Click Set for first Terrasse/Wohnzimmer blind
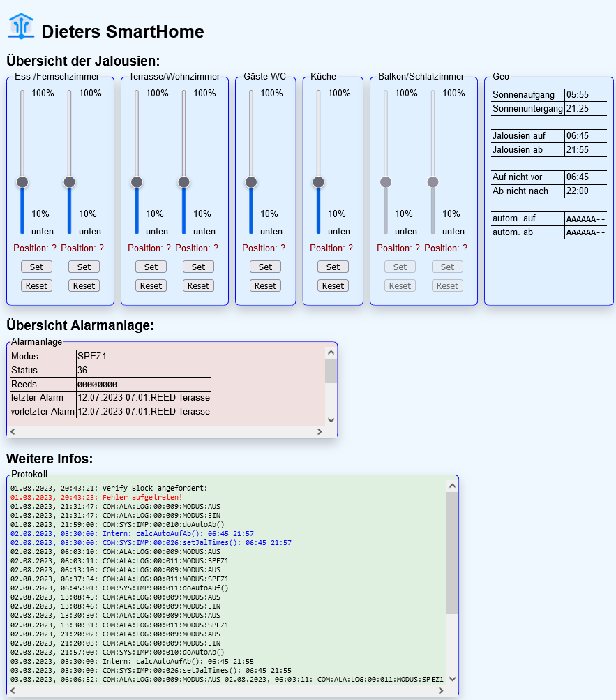The image size is (616, 700). tap(151, 267)
